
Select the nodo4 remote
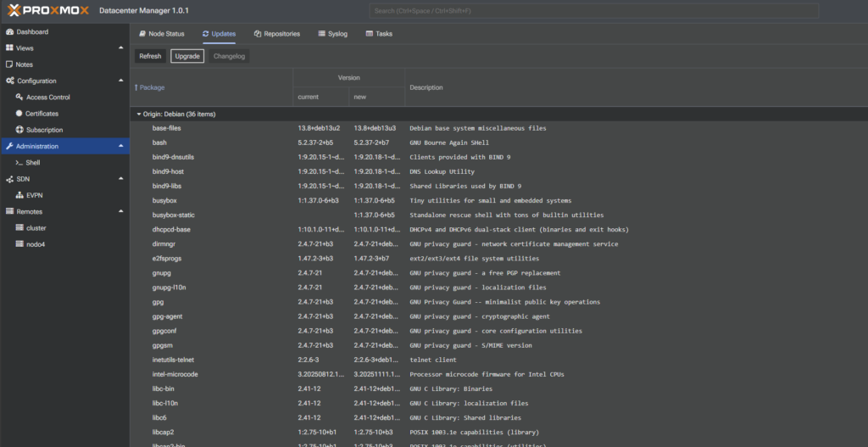click(64, 244)
